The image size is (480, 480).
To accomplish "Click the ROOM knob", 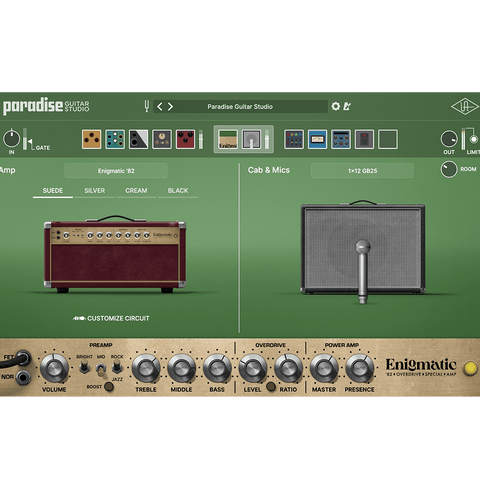I will 449,169.
